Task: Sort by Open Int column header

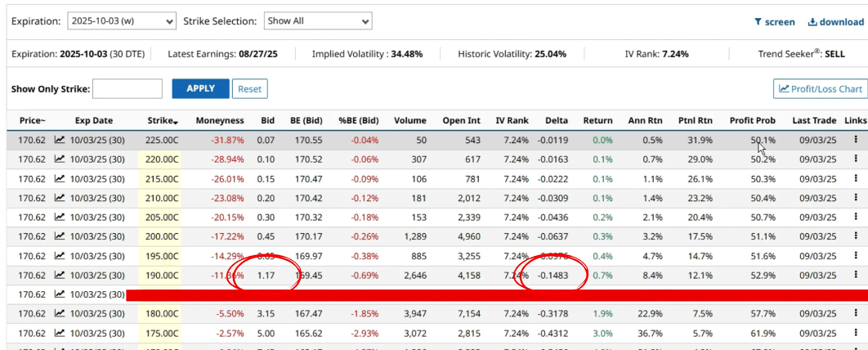Action: coord(461,120)
